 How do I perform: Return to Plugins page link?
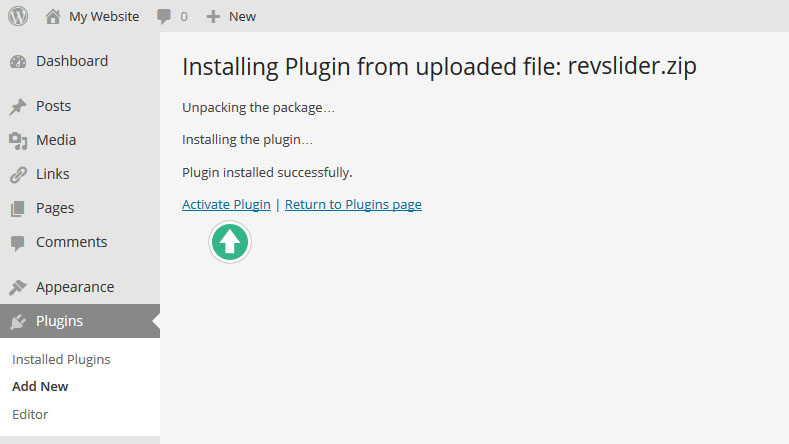[x=353, y=205]
